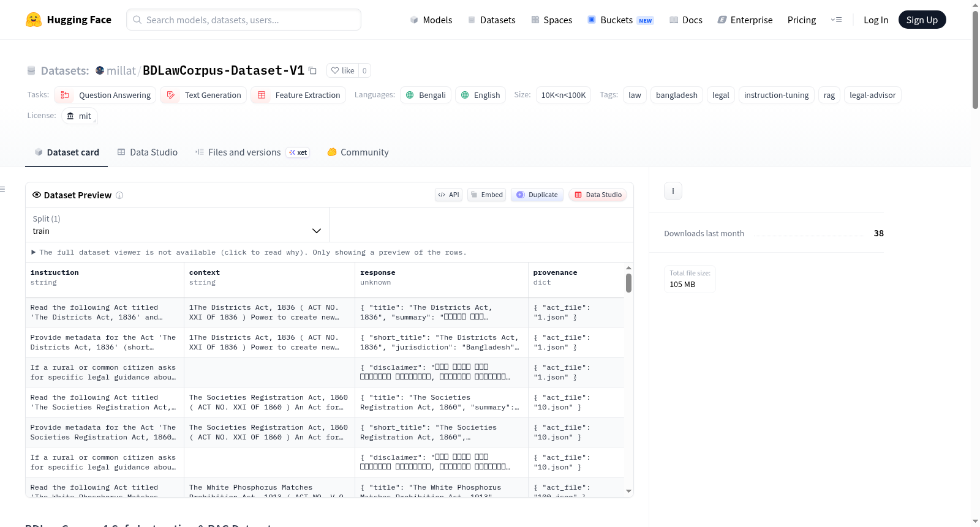
Task: Click the 10K<n<100K size tag
Action: pyautogui.click(x=563, y=95)
